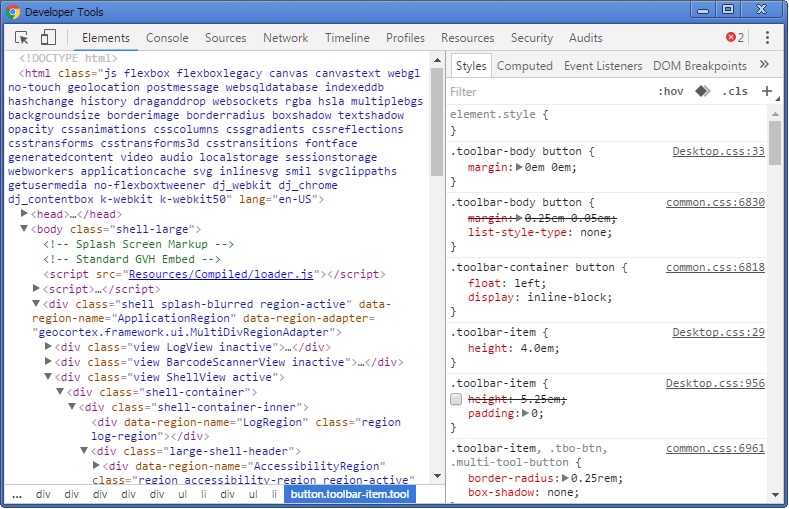Click the element.style rule block
789x509 pixels.
(608, 122)
